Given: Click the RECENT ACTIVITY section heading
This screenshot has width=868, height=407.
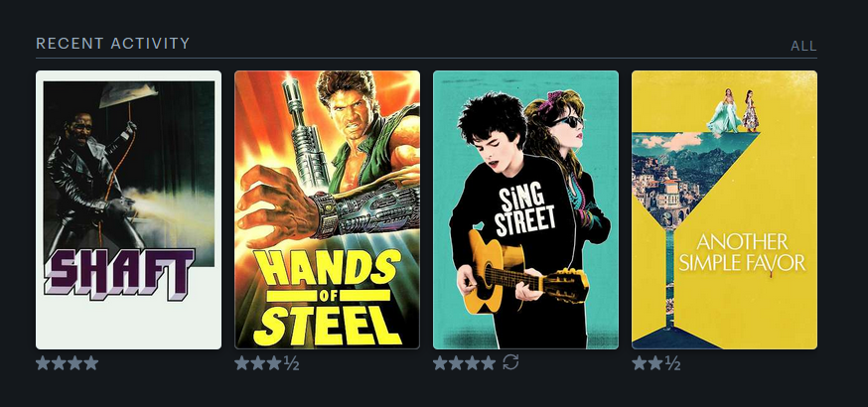Looking at the screenshot, I should pos(113,43).
